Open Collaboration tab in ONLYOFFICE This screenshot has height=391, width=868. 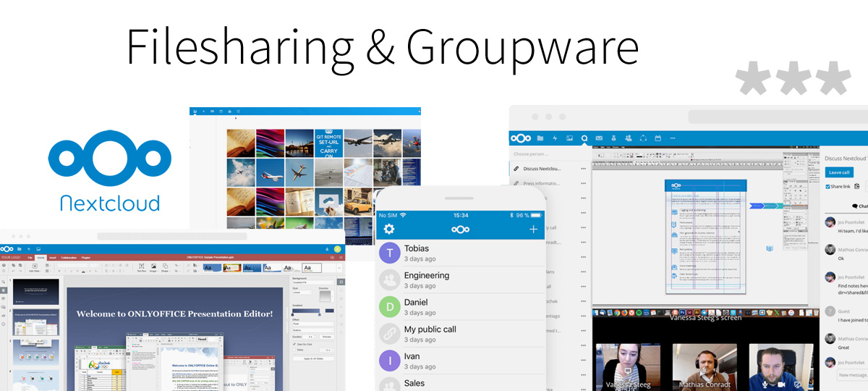pyautogui.click(x=69, y=258)
